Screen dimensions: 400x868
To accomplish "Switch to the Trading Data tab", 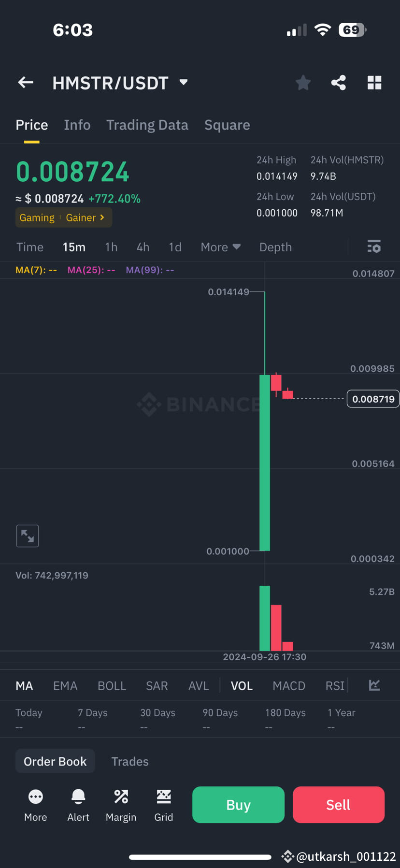I will pyautogui.click(x=147, y=125).
